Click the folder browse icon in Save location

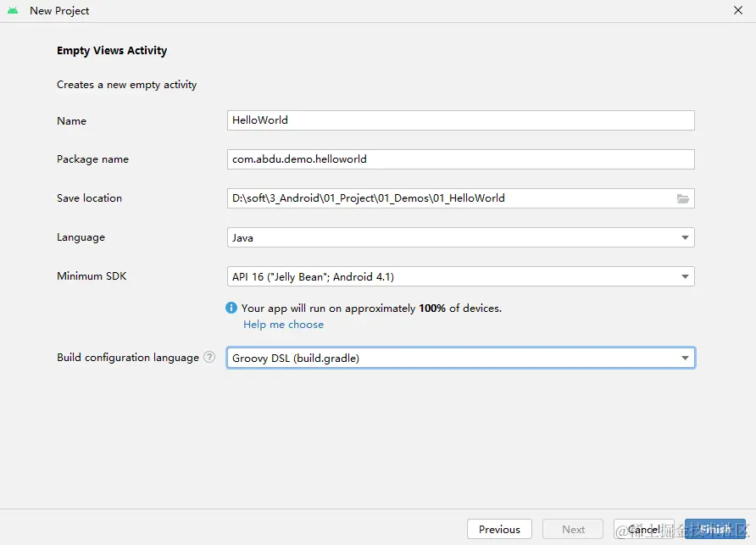point(683,198)
